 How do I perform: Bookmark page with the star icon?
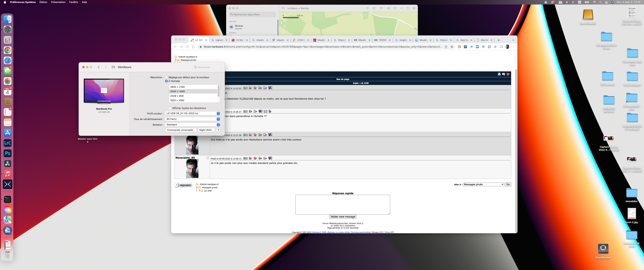452,47
